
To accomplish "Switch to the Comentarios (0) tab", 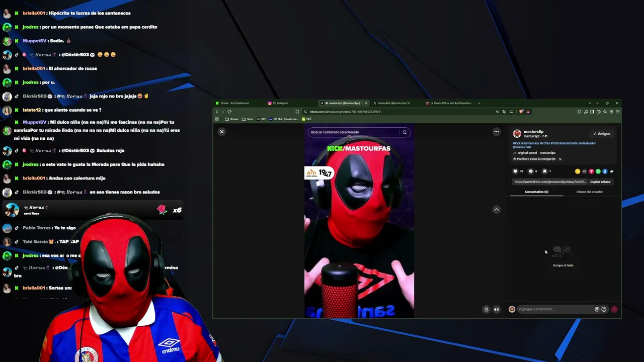I will (536, 192).
